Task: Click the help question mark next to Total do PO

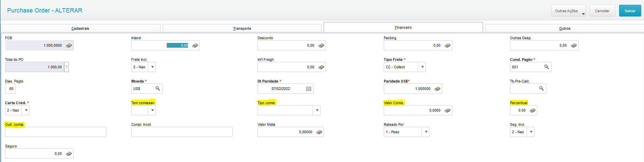Action: click(66, 67)
